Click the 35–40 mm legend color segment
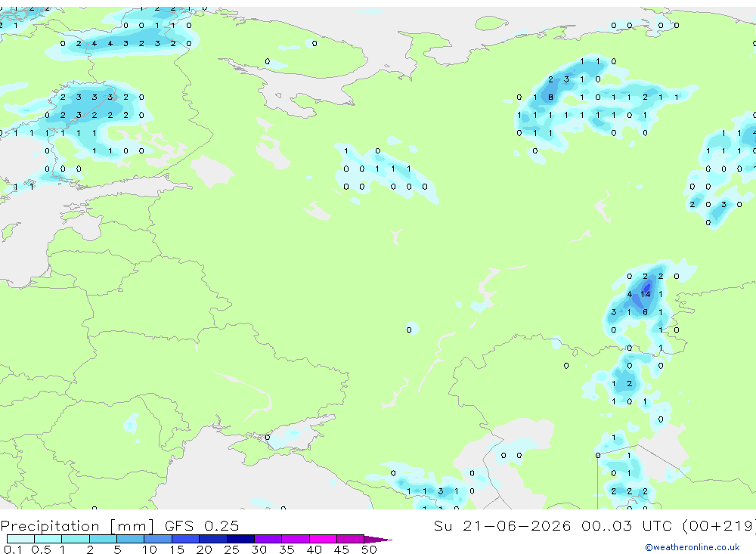The width and height of the screenshot is (756, 554). [x=296, y=539]
